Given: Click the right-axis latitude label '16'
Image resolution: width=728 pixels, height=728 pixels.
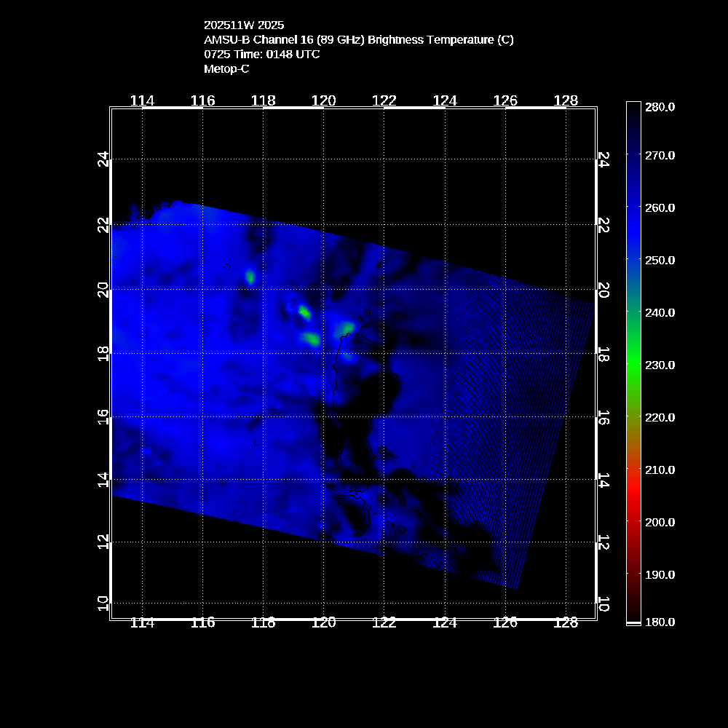Looking at the screenshot, I should [603, 417].
